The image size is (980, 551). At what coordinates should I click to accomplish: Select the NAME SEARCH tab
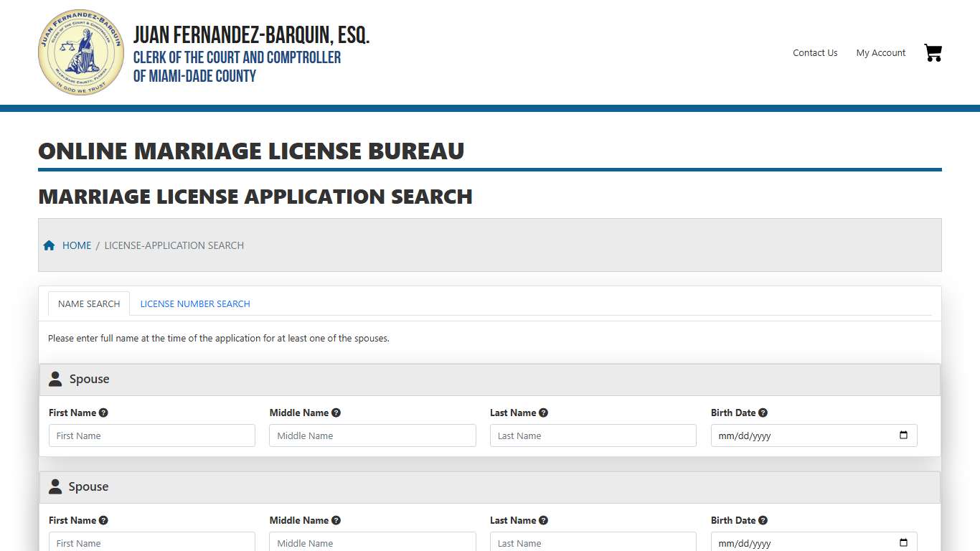[88, 303]
